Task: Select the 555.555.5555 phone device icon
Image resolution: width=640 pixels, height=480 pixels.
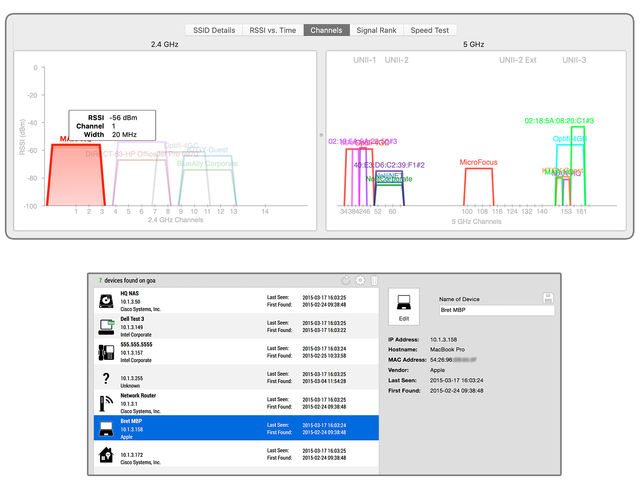Action: tap(106, 352)
